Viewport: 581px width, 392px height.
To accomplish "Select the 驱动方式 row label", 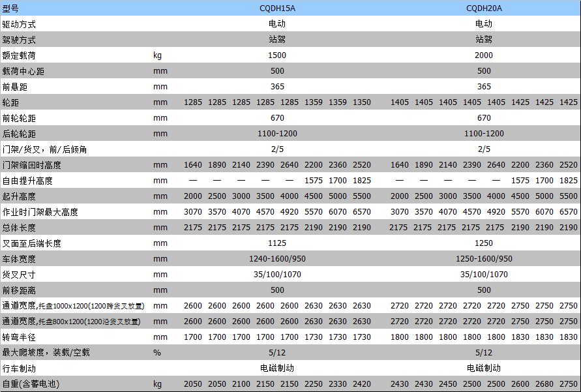I will pos(19,24).
